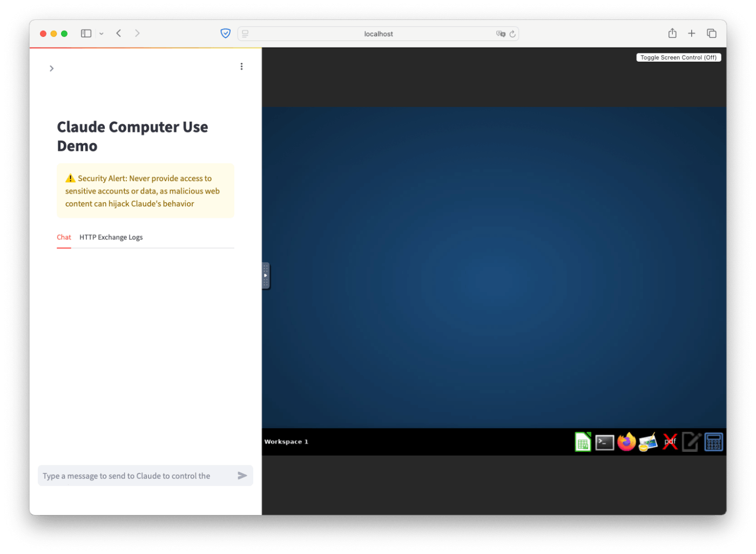Launch the terminal icon in taskbar
Screen dimensions: 756x554
pos(604,443)
